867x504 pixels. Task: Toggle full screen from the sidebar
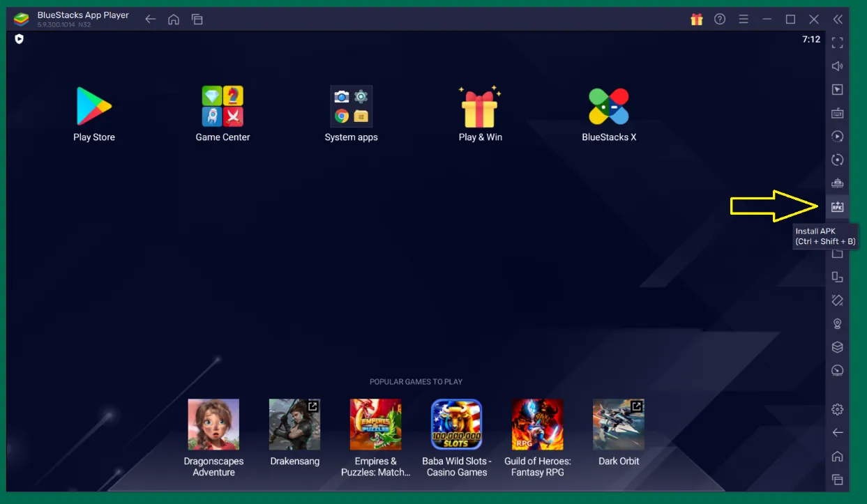tap(838, 43)
